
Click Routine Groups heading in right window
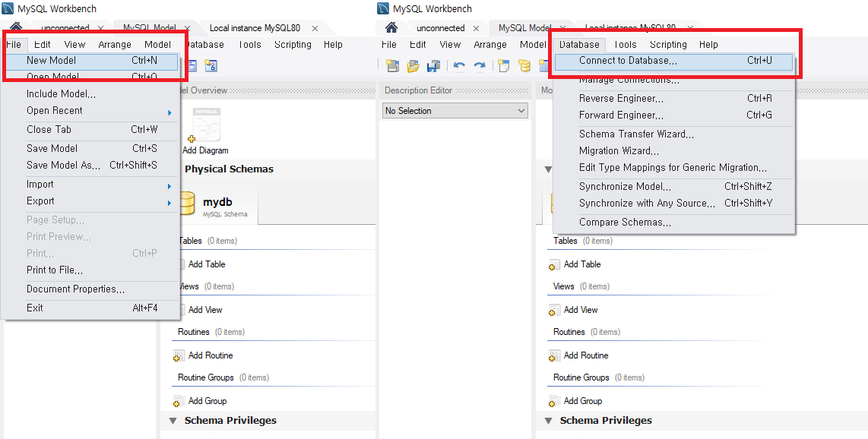pyautogui.click(x=581, y=377)
